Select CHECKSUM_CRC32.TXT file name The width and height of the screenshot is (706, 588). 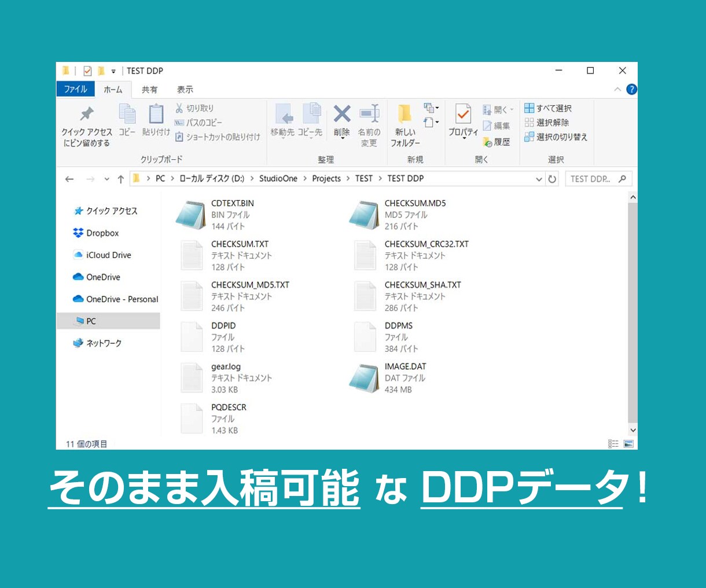(426, 244)
